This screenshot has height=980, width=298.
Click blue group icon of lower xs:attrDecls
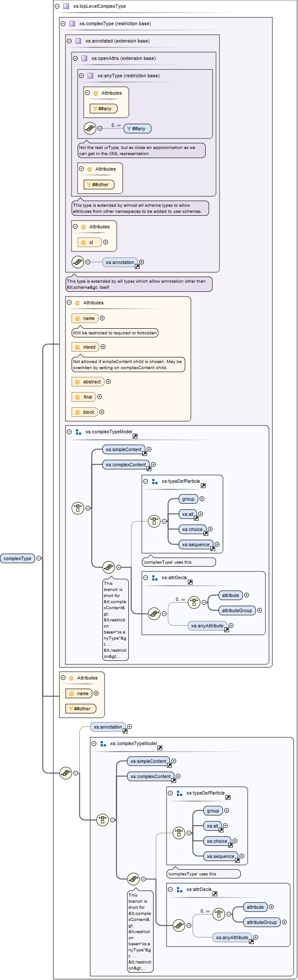point(180,889)
